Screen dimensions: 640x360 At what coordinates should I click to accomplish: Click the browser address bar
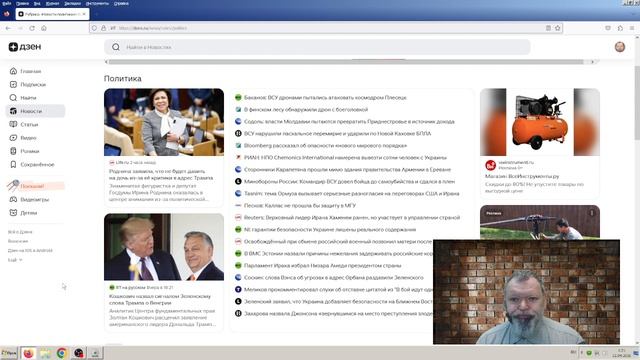pos(327,28)
